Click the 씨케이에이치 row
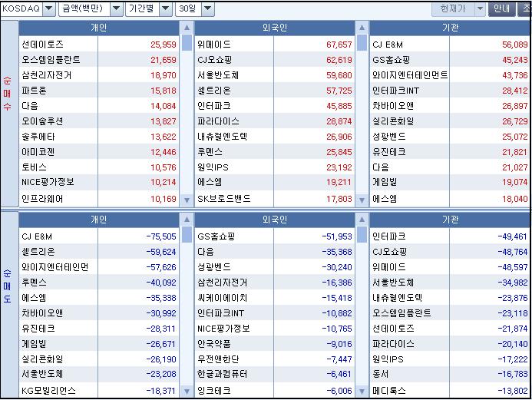 pyautogui.click(x=275, y=298)
